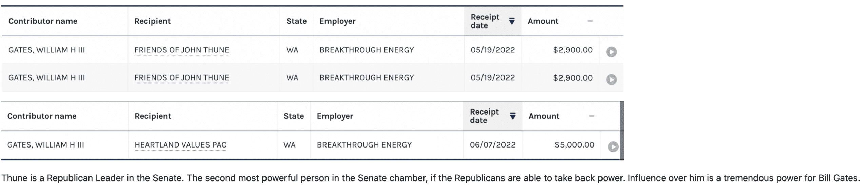Screen dimensions: 868x190
Task: Click Amount sort dash icon in bottom table
Action: pos(592,116)
